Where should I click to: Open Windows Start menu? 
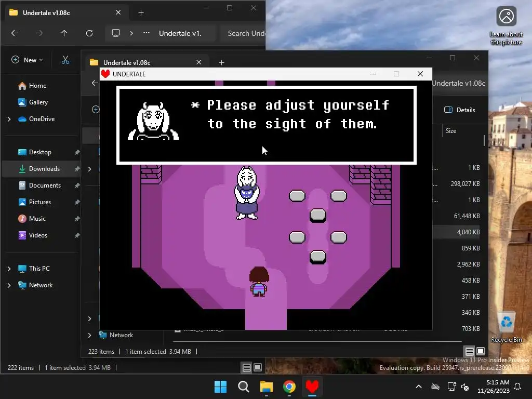coord(220,387)
